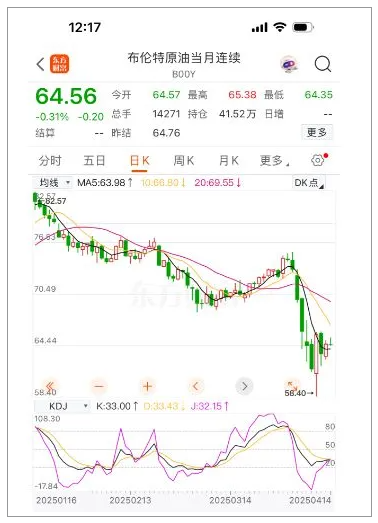Tap the round avatar icon beside search
Screen dimensions: 378x523
click(289, 64)
